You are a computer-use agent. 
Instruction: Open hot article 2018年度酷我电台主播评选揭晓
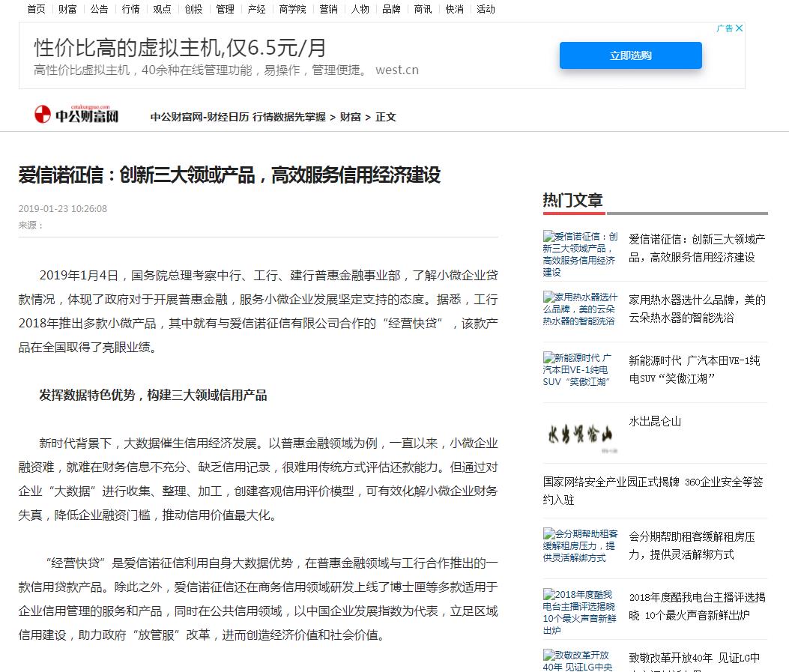[x=697, y=606]
